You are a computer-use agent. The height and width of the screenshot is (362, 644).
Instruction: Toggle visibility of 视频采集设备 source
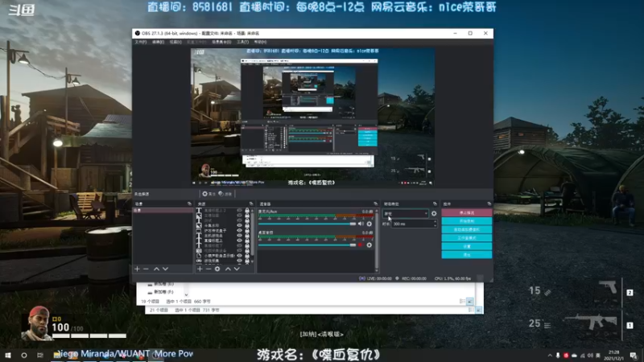point(239,250)
